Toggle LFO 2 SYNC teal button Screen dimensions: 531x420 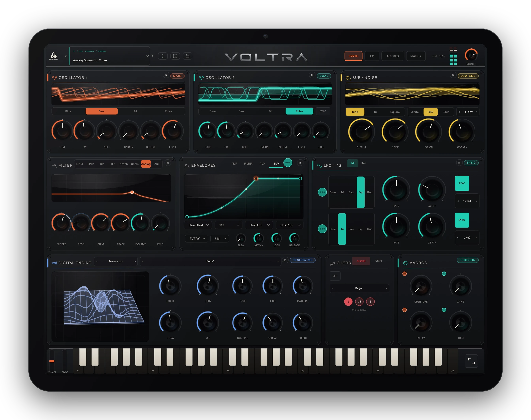462,220
